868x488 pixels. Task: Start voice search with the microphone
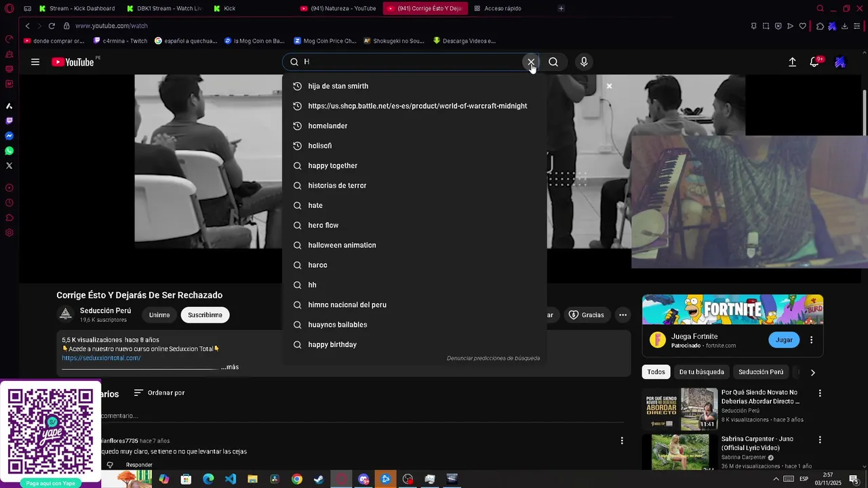tap(584, 62)
